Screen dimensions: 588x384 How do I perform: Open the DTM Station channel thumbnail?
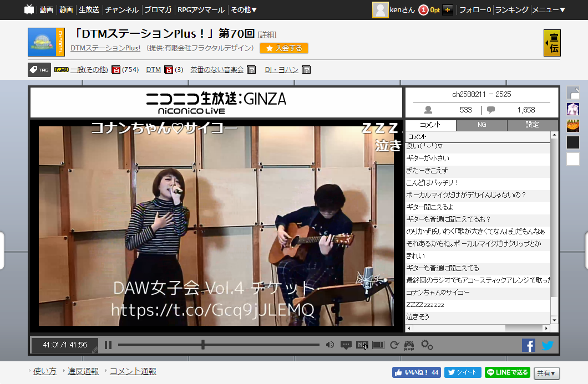click(46, 42)
